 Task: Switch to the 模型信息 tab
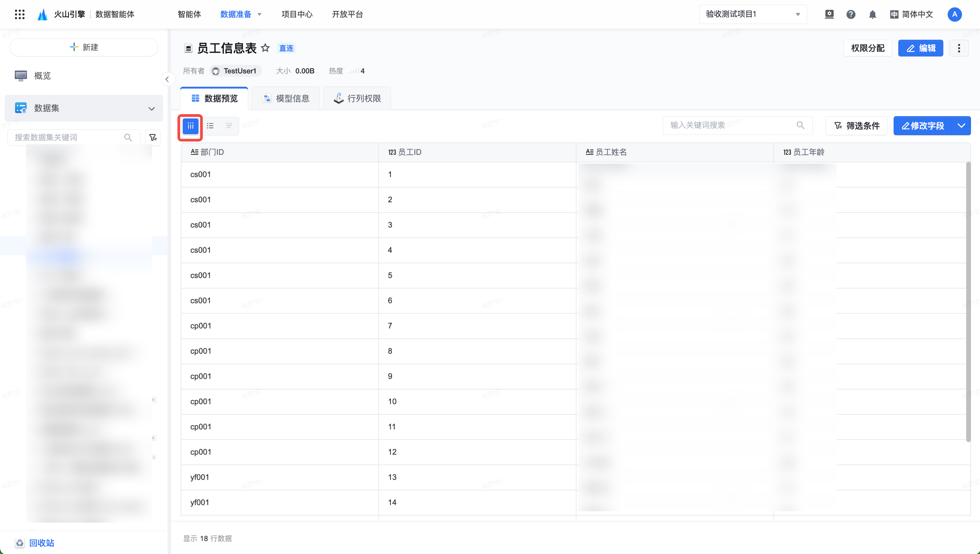coord(286,98)
